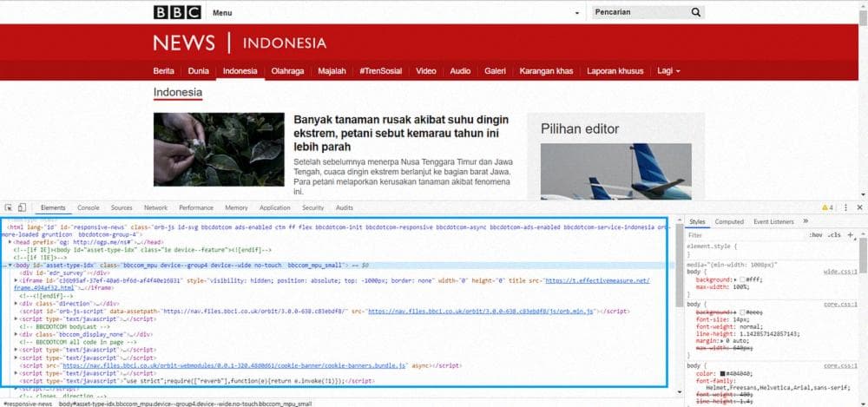Select the body#asset-type-idx breadcrumb

pos(186,404)
